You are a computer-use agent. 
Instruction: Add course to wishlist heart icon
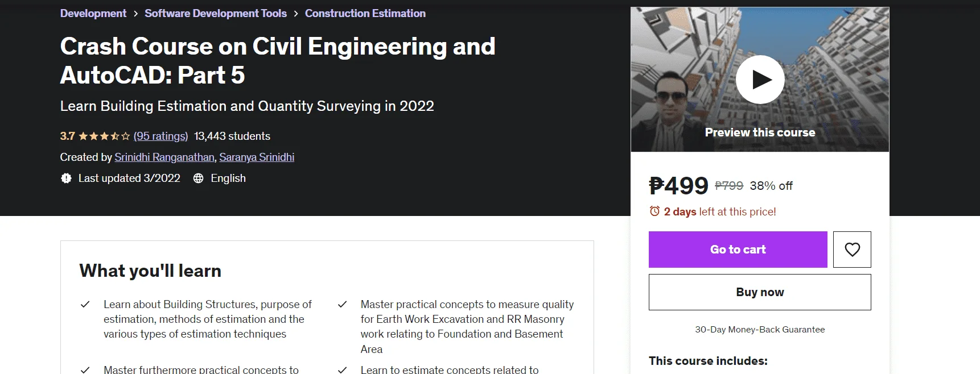(x=852, y=250)
